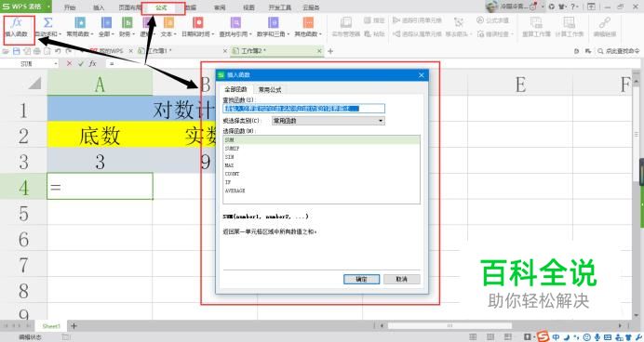Click the fx icon in the formula bar

coord(92,63)
